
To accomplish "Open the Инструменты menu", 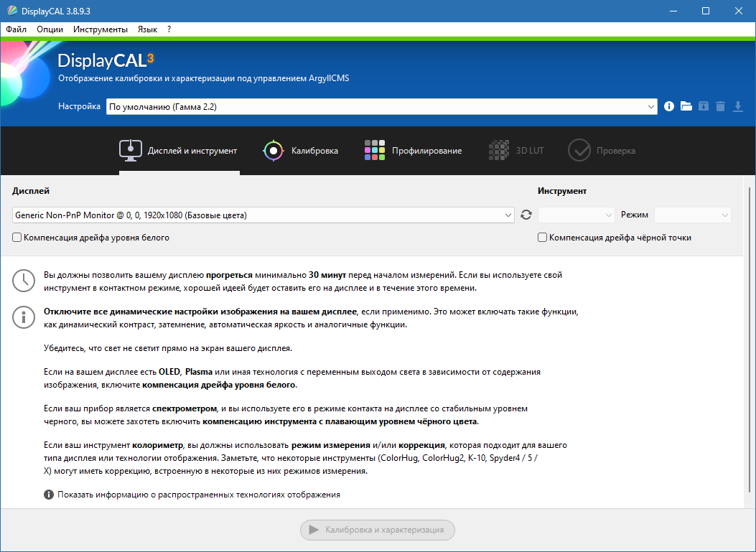I will point(100,29).
